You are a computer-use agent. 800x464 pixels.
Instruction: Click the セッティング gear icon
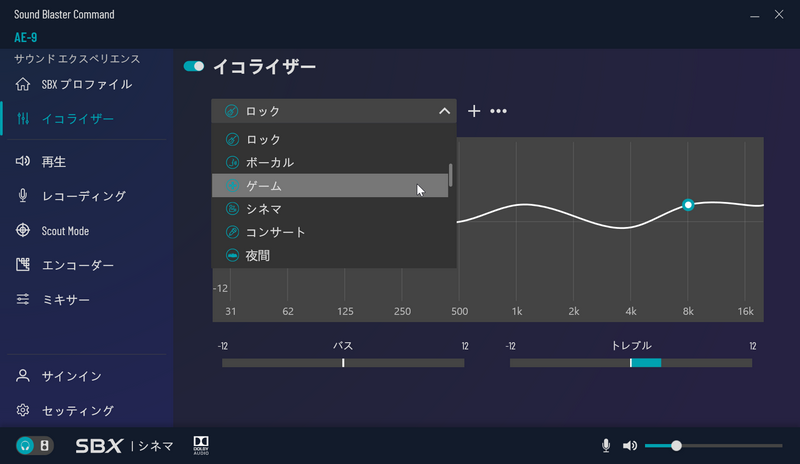(x=22, y=410)
